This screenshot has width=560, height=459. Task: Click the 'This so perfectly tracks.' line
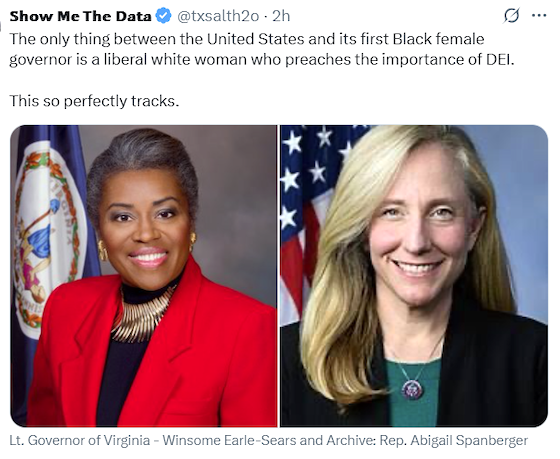94,101
